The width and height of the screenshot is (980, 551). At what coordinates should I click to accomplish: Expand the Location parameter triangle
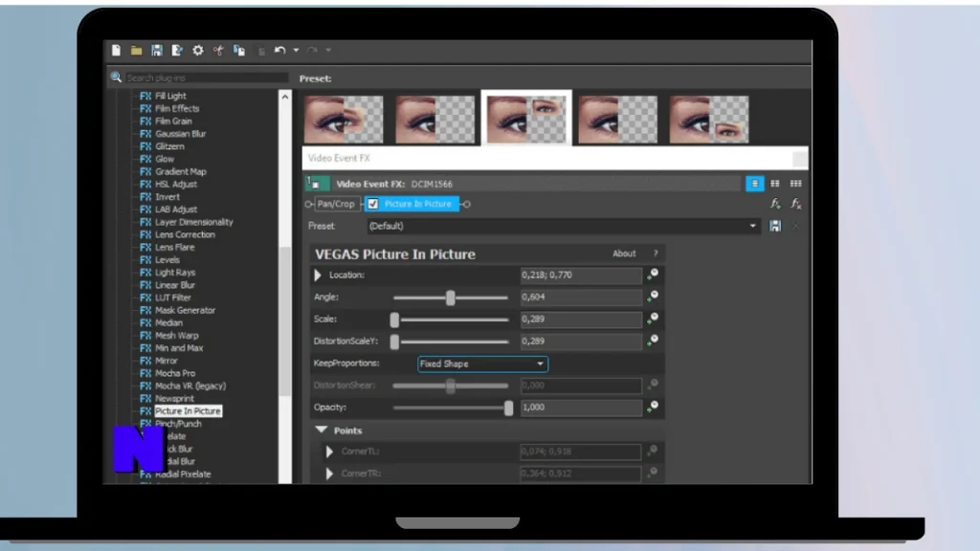coord(318,275)
